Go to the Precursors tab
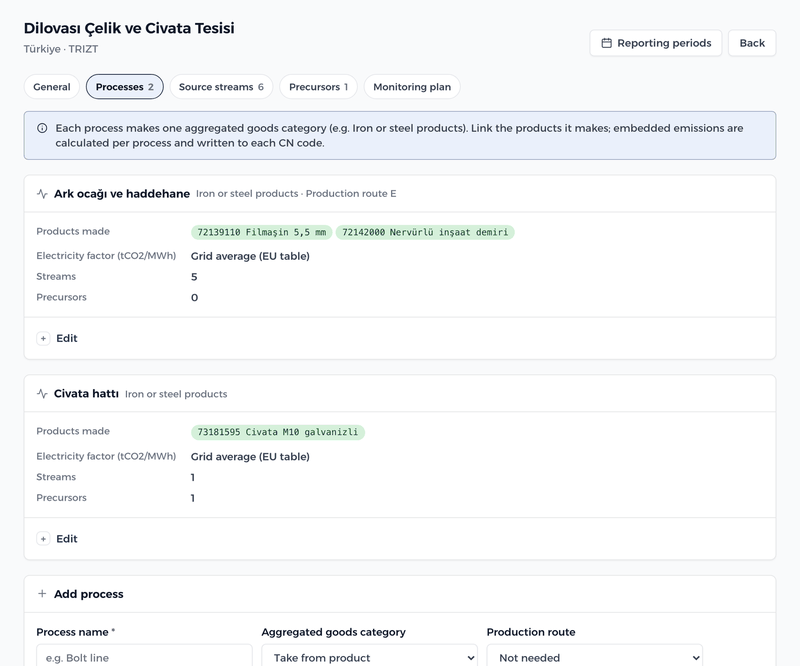This screenshot has width=800, height=666. coord(318,87)
